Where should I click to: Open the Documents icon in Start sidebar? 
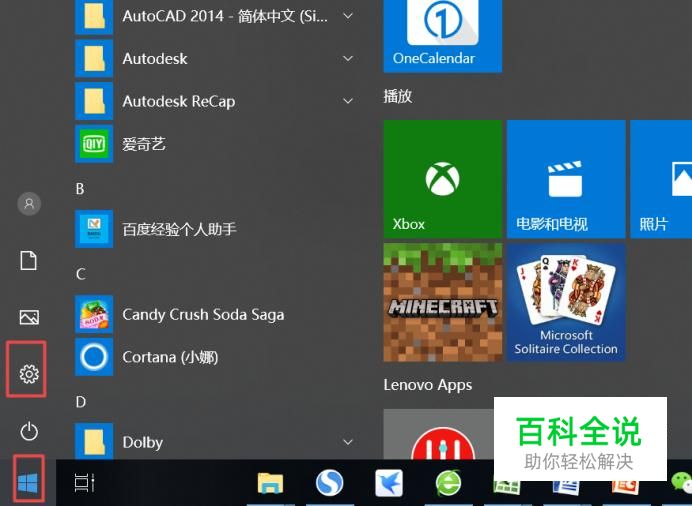(29, 260)
